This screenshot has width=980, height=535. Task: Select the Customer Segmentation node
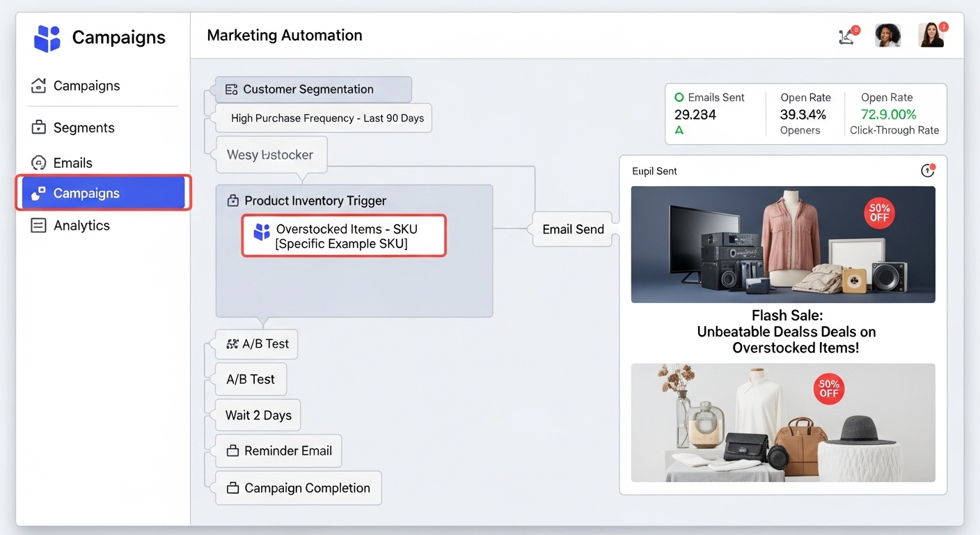tap(313, 89)
